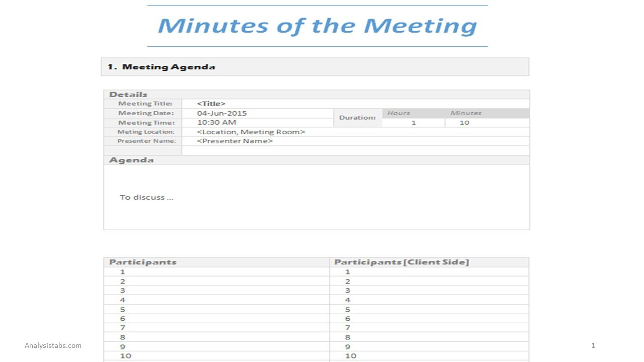Click row 7 in Participants [Client Side]
Screen dimensions: 644x362
429,328
